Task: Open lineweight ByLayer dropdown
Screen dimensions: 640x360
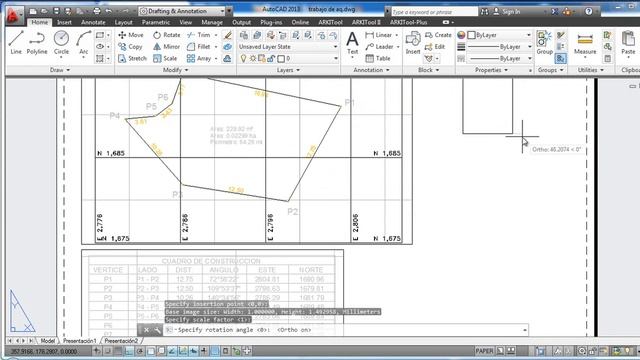Action: [500, 47]
